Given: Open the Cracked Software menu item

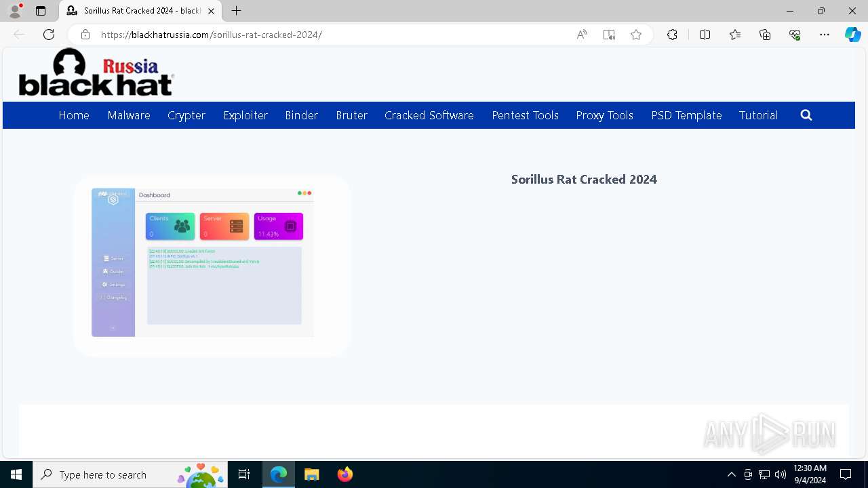Looking at the screenshot, I should tap(429, 115).
